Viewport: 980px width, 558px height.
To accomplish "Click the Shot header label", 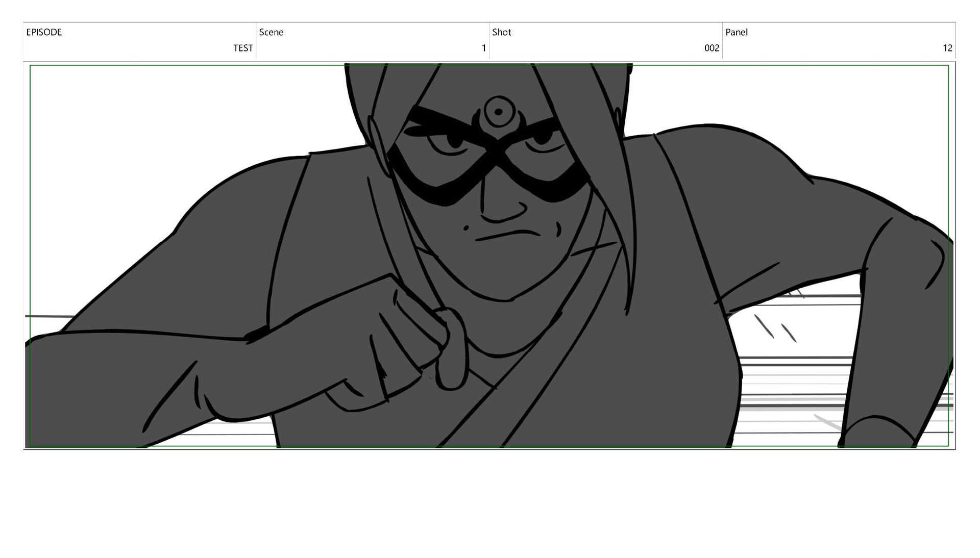I will (501, 32).
